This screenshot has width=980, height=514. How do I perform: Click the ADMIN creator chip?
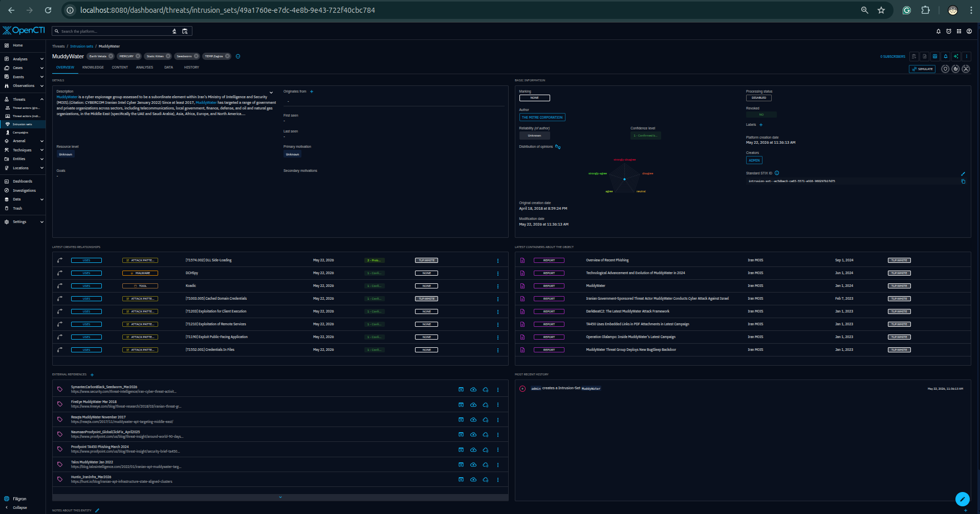[754, 161]
